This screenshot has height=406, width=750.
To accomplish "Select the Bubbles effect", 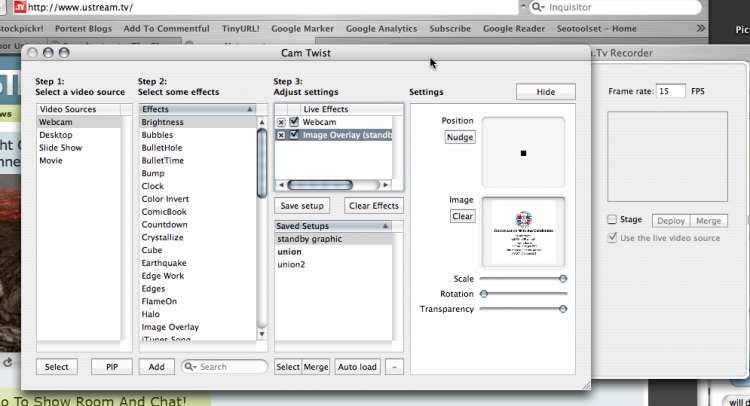I will [x=198, y=135].
